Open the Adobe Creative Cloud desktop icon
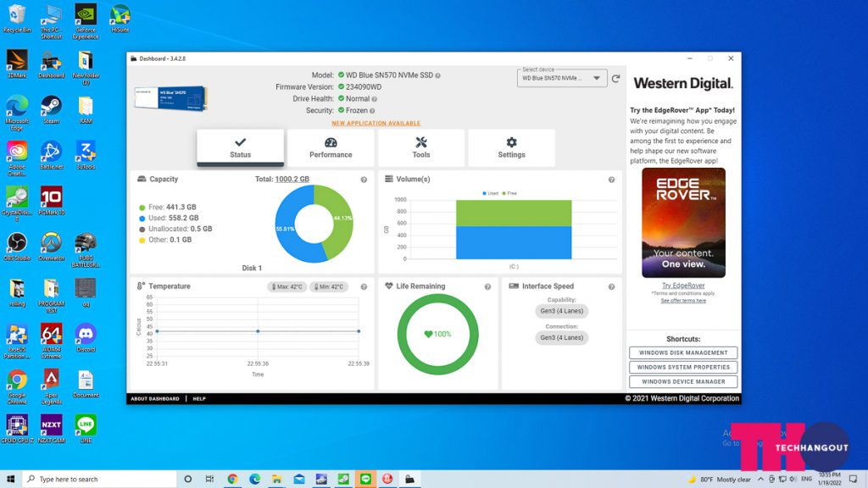 coord(17,158)
